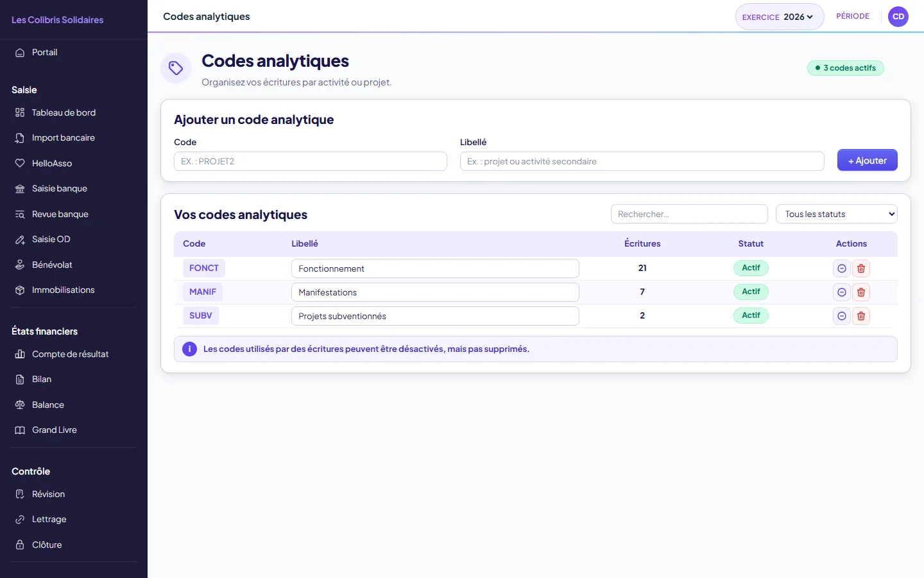Focus the Libellé input for new code

(x=642, y=161)
